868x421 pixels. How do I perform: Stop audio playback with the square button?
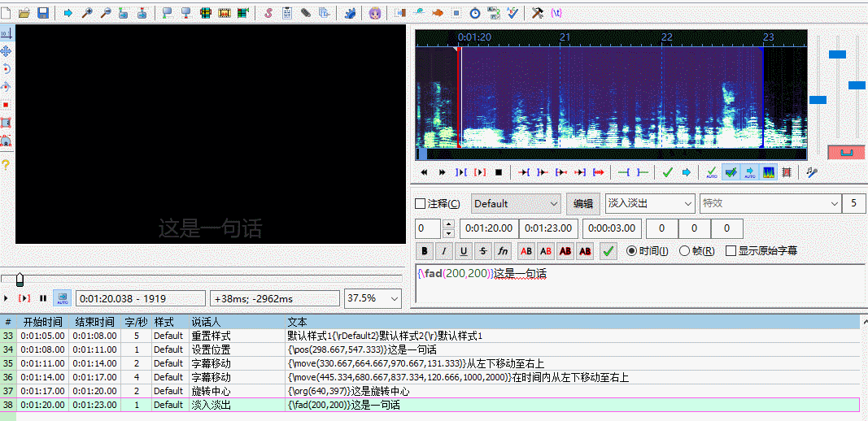[x=499, y=172]
